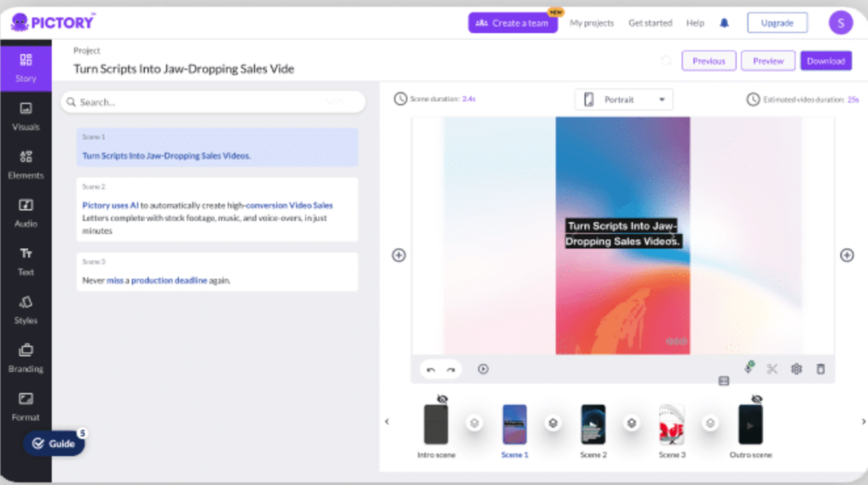The width and height of the screenshot is (868, 485).
Task: Play the scene preview
Action: [483, 369]
